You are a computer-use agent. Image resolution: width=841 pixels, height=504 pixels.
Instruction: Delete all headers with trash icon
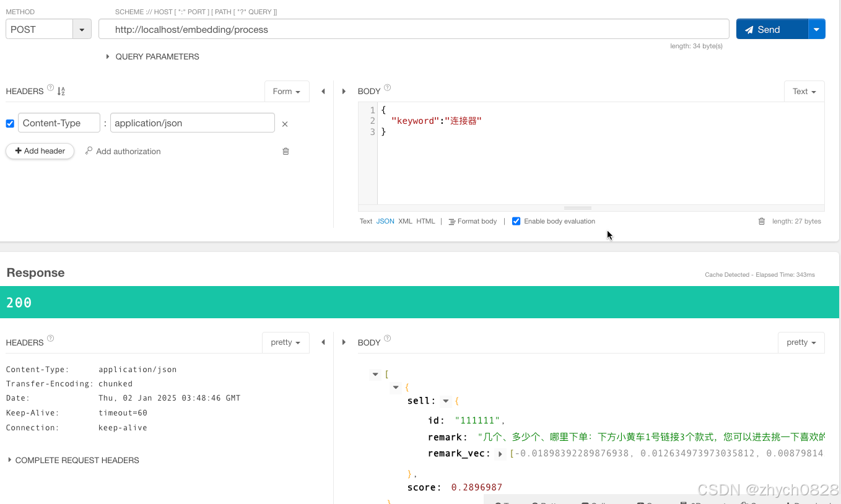coord(285,151)
